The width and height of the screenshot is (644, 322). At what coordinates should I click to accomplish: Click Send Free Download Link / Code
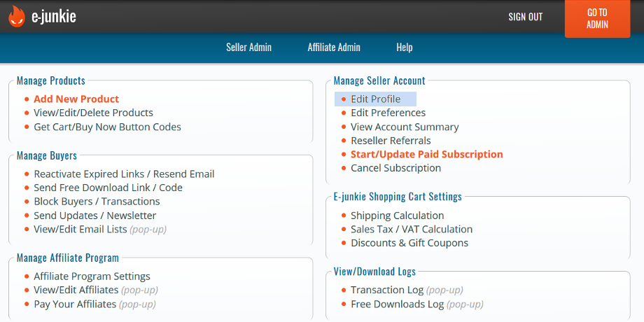108,188
